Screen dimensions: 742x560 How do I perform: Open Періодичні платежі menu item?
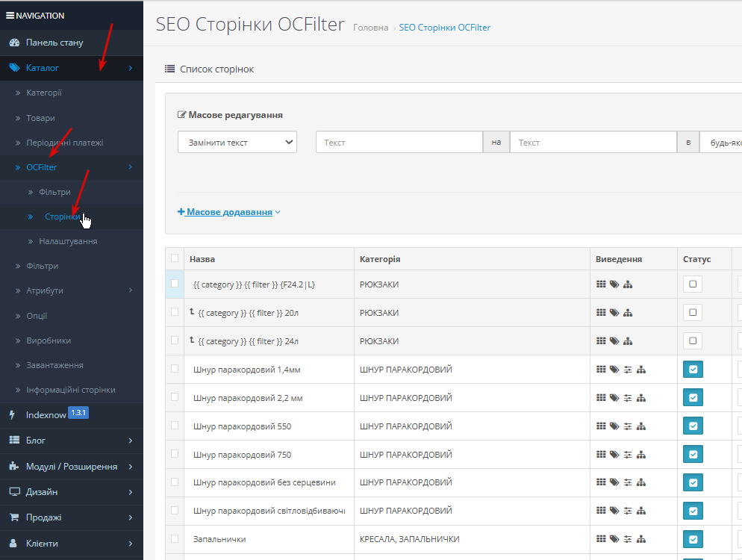64,143
